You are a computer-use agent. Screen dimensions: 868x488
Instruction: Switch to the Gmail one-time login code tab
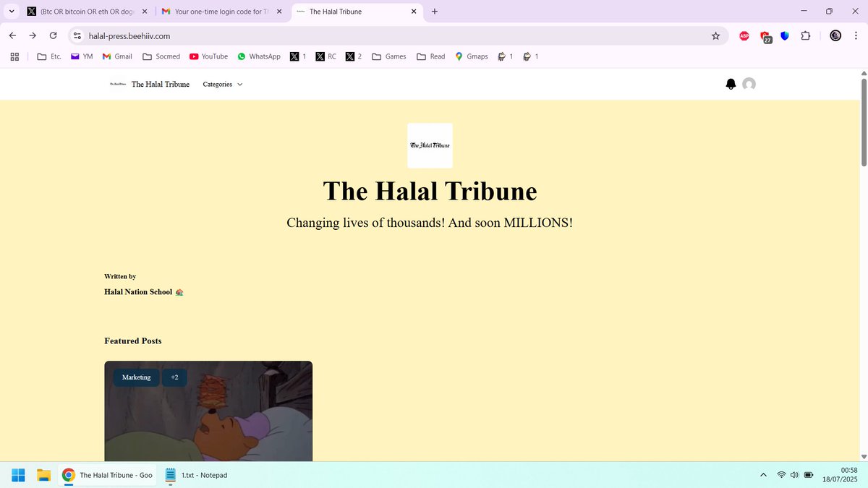(x=223, y=12)
